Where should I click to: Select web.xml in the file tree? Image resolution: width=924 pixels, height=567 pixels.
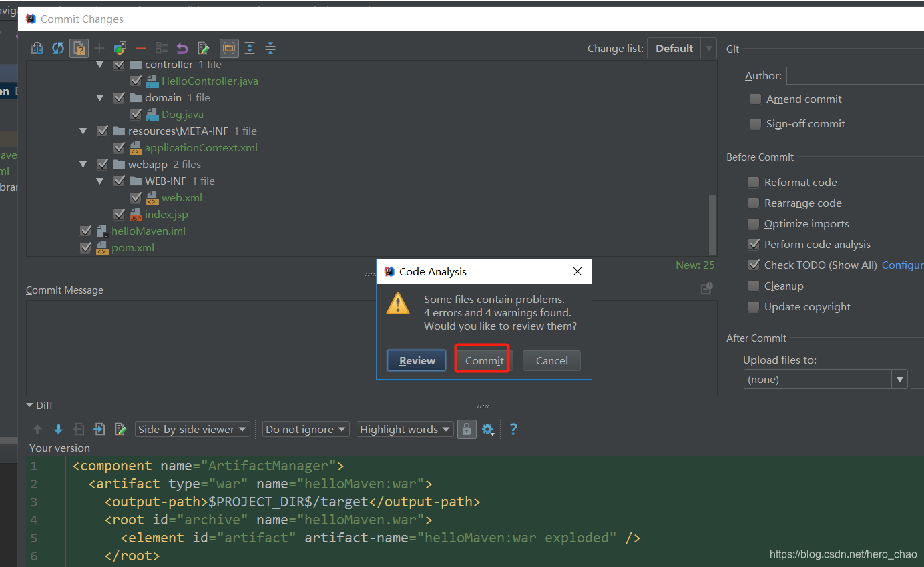(x=182, y=197)
